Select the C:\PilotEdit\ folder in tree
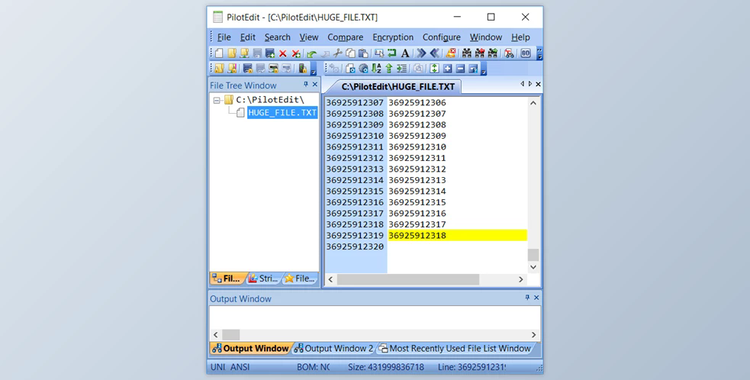The width and height of the screenshot is (750, 380). 270,100
